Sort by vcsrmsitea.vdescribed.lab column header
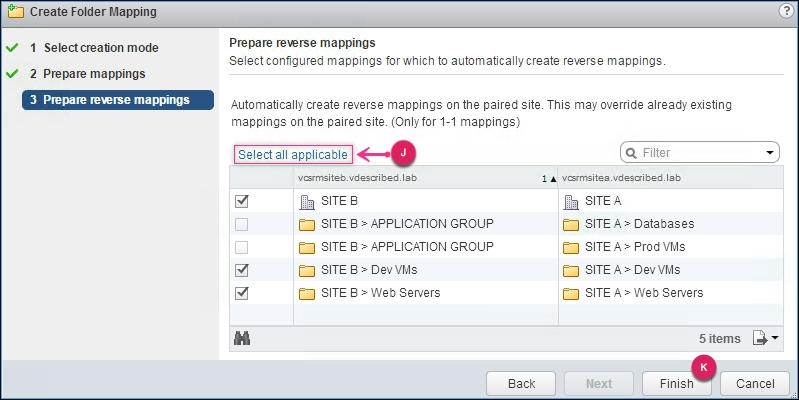Image resolution: width=799 pixels, height=400 pixels. click(x=671, y=178)
